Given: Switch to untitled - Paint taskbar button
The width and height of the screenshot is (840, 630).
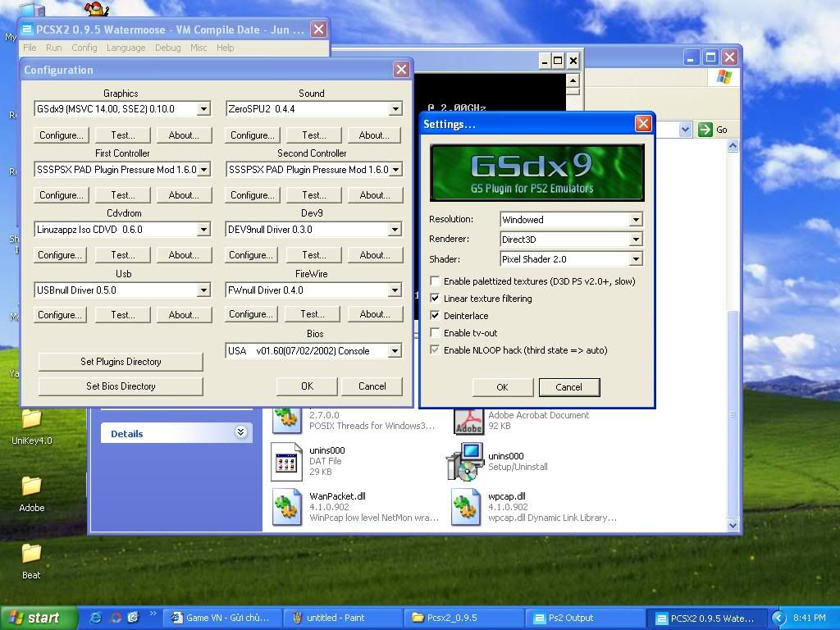Looking at the screenshot, I should (342, 618).
